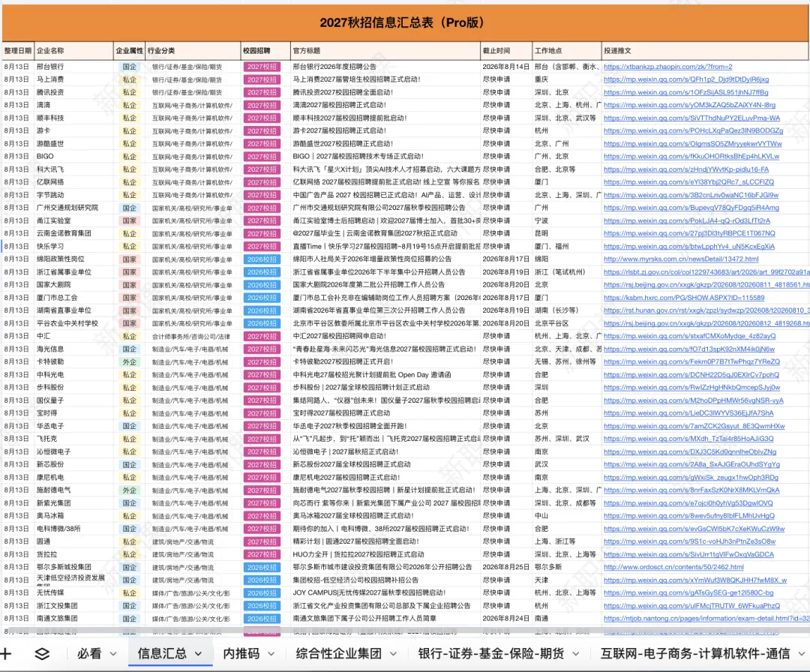Open the 南通文旅集团 nantong.cn link

coord(706,619)
